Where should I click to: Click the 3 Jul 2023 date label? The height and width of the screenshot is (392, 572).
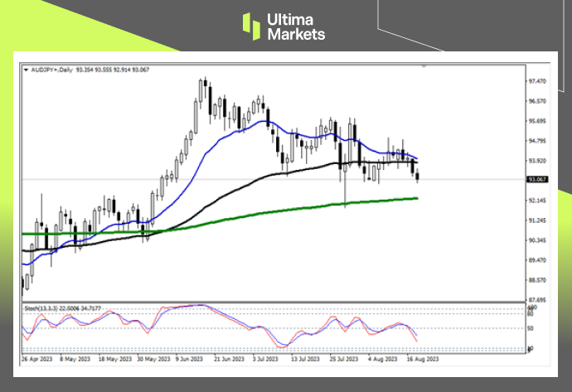265,359
